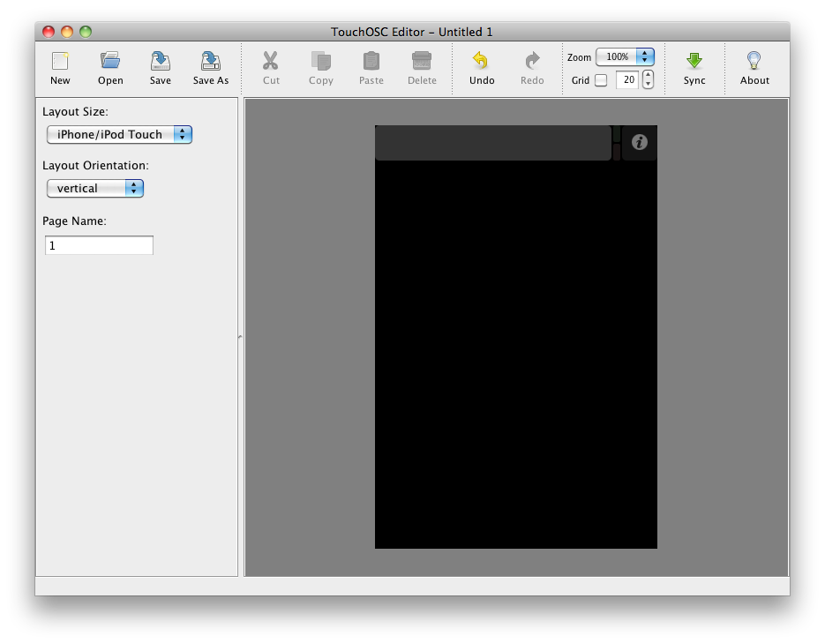The image size is (825, 644).
Task: Select the page tab bar in layout
Action: coord(492,143)
